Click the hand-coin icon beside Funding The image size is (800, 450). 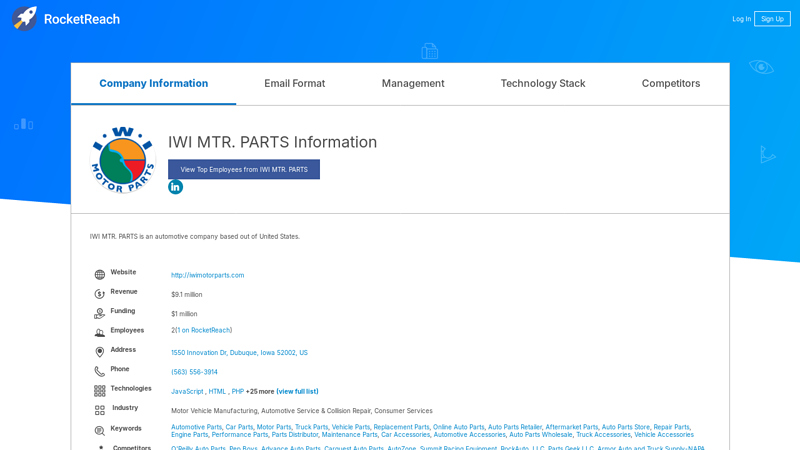pos(99,313)
